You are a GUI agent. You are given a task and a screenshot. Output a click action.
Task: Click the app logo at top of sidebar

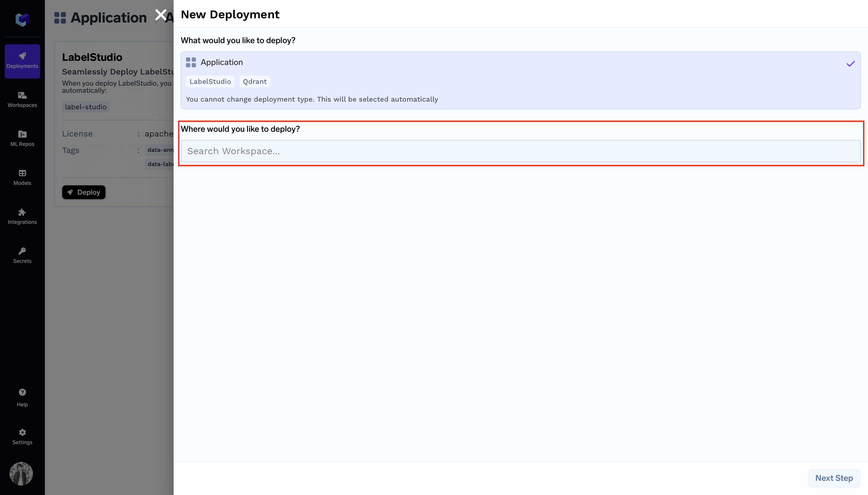[x=22, y=20]
